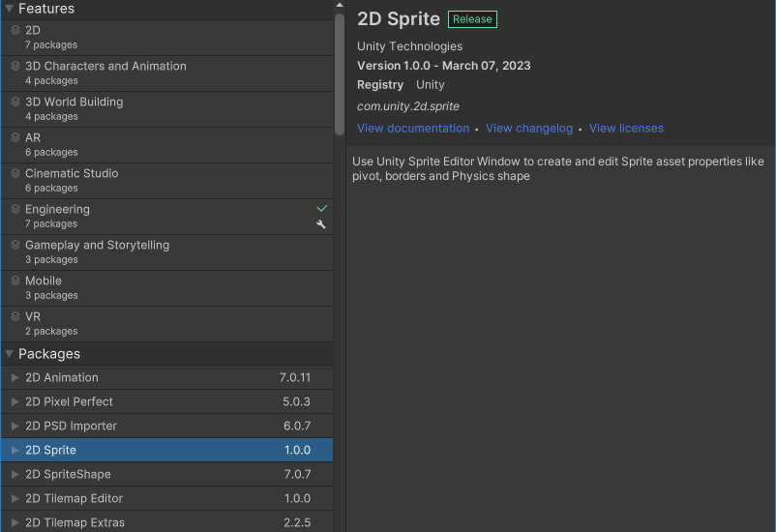Open View documentation link
This screenshot has height=532, width=776.
(x=413, y=129)
